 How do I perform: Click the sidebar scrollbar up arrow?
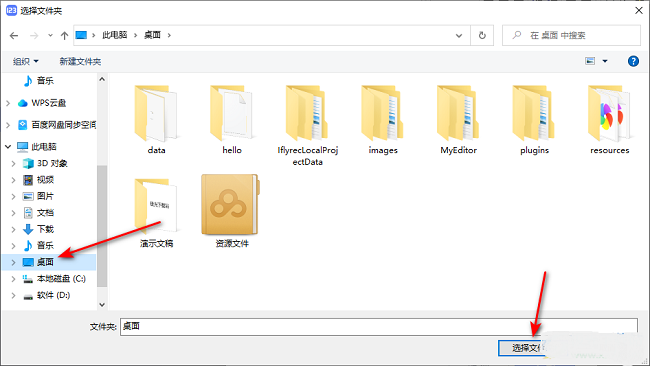click(x=102, y=79)
